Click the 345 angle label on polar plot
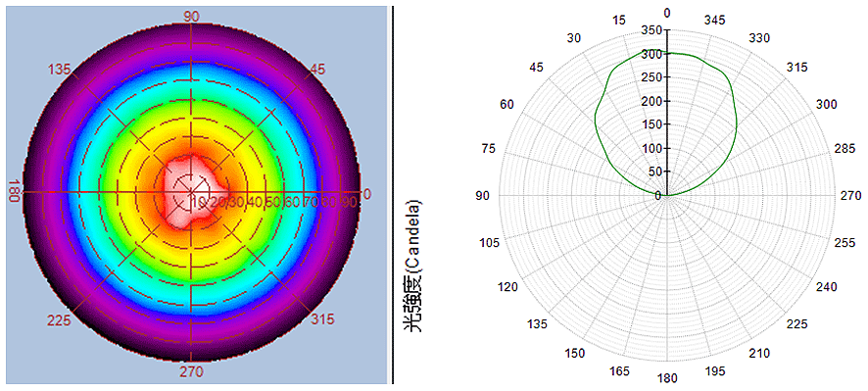The width and height of the screenshot is (868, 391). [x=715, y=21]
